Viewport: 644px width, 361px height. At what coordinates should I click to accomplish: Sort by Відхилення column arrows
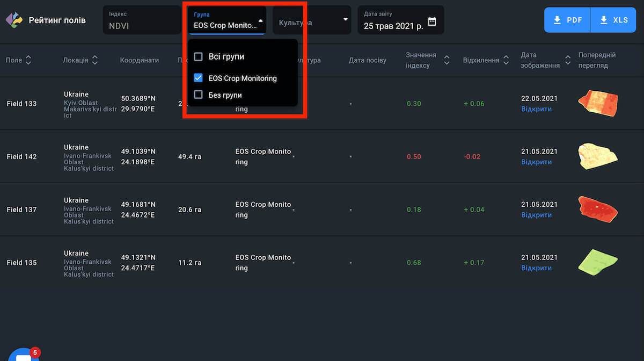(x=506, y=60)
